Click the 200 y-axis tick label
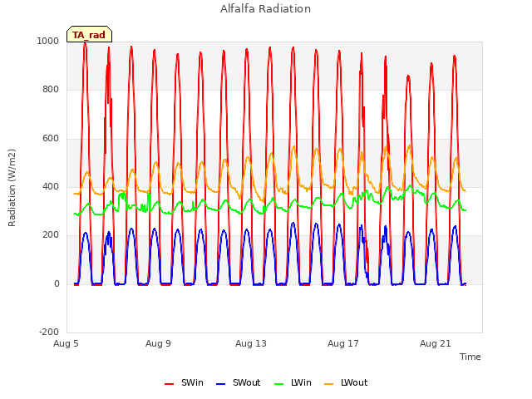The width and height of the screenshot is (532, 399). [x=51, y=234]
